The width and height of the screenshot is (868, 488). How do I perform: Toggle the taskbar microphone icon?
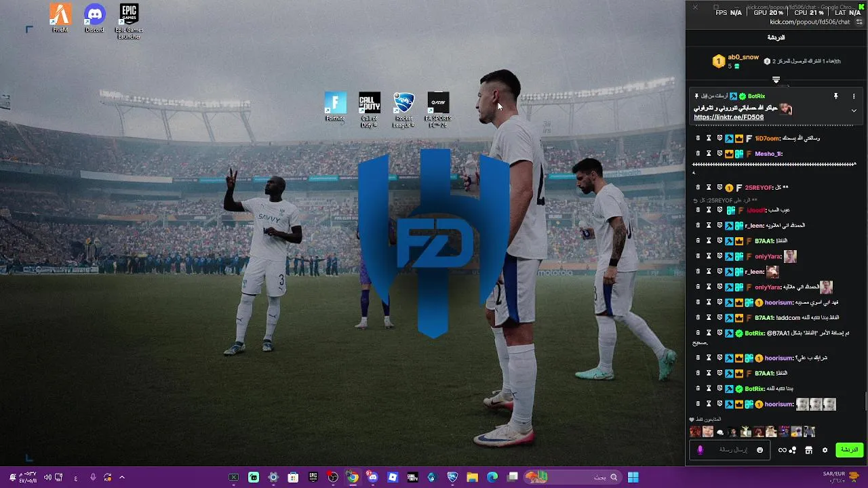click(93, 477)
